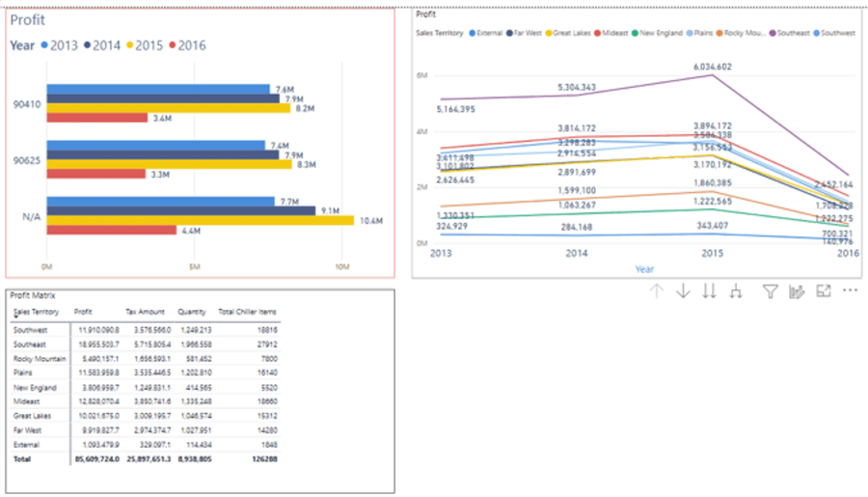The width and height of the screenshot is (868, 497).
Task: Click the double-arrow next level icon
Action: click(710, 290)
